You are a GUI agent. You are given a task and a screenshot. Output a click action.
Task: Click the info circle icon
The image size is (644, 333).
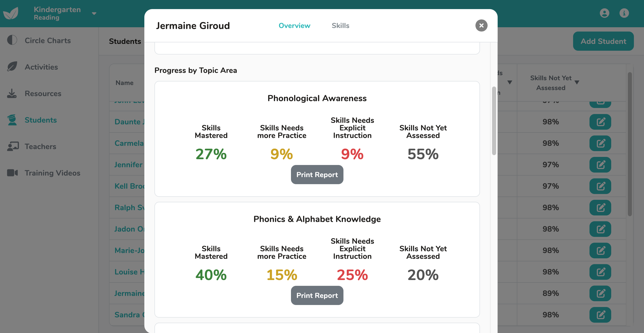click(x=624, y=13)
